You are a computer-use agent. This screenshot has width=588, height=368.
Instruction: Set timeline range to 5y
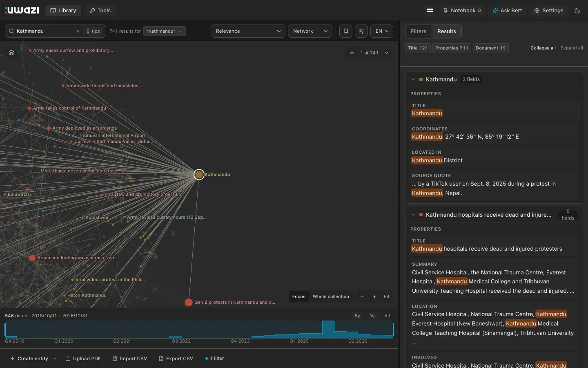click(x=357, y=316)
